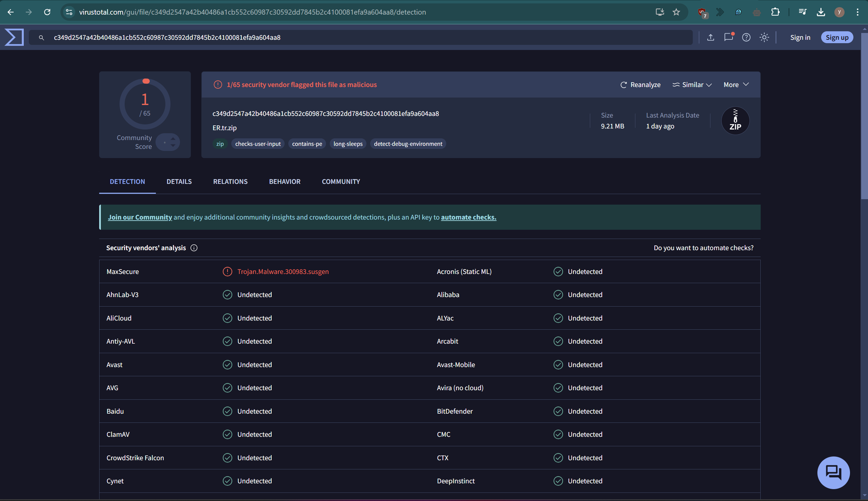868x501 pixels.
Task: Click the Sign up button
Action: [x=837, y=37]
